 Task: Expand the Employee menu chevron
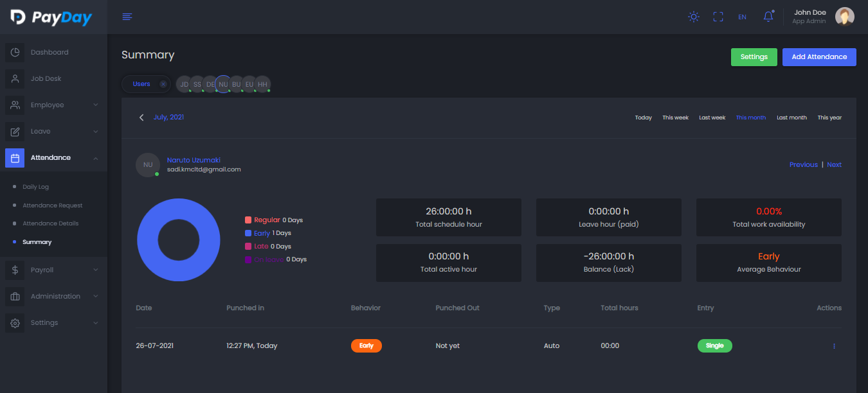point(96,105)
